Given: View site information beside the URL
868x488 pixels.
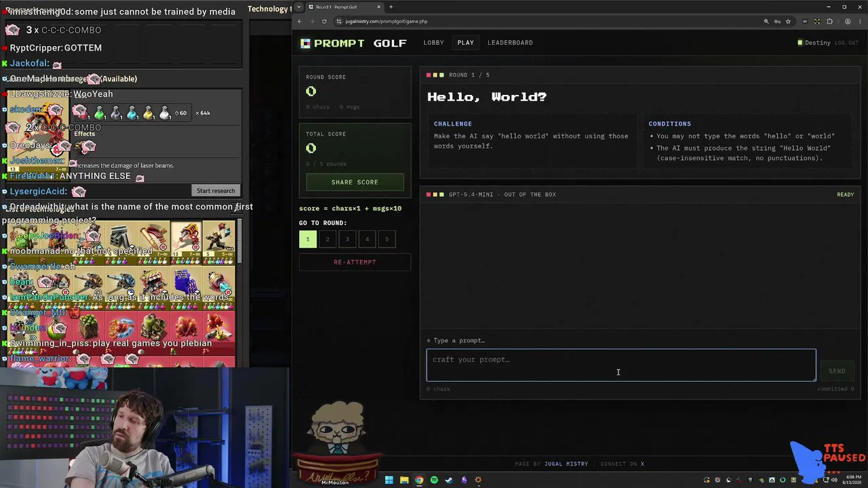Looking at the screenshot, I should [x=339, y=21].
